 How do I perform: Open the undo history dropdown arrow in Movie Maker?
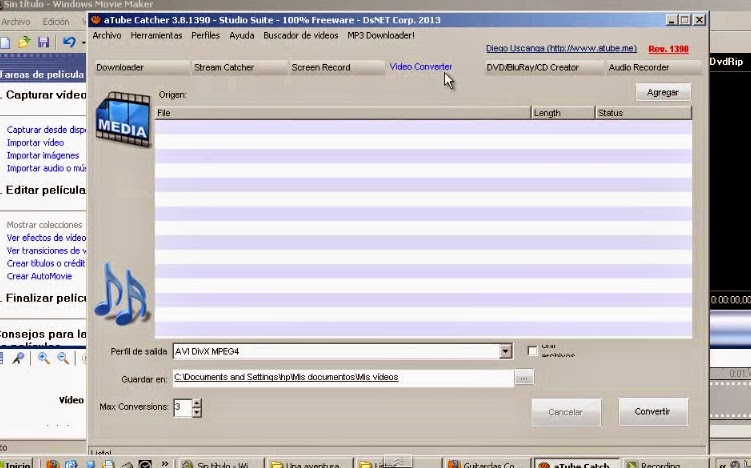click(x=83, y=43)
